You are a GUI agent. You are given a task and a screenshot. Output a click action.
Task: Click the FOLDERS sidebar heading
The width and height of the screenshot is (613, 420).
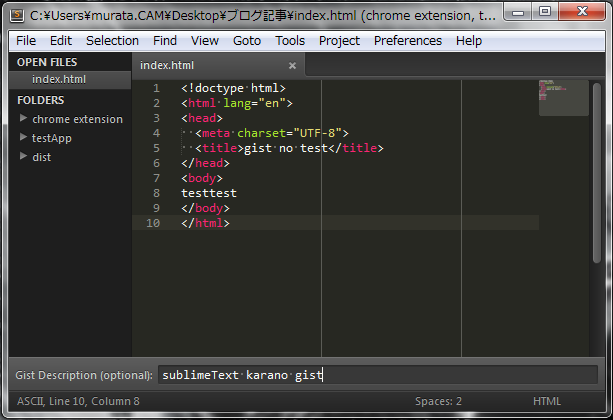[x=40, y=101]
